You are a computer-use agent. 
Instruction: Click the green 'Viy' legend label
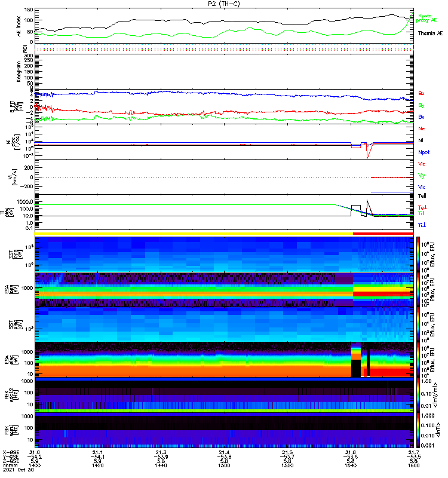[422, 176]
